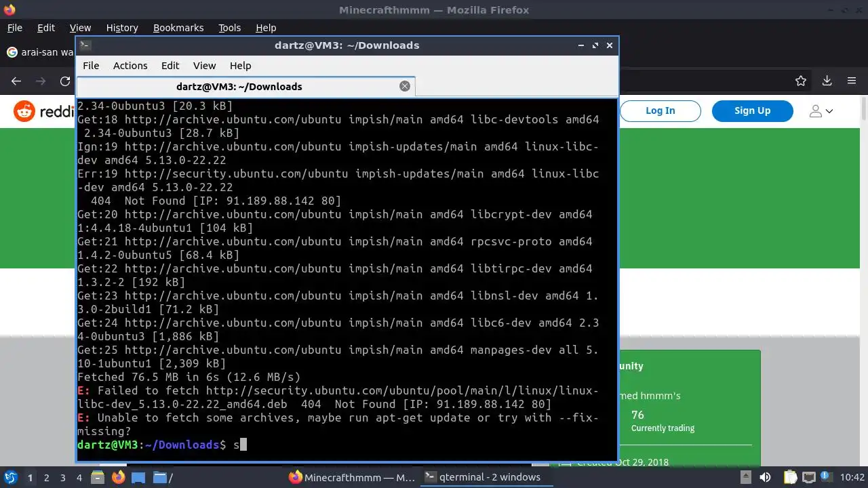Select the dartz@VM3: ~/Downloads terminal tab
Image resolution: width=868 pixels, height=488 pixels.
coord(245,86)
